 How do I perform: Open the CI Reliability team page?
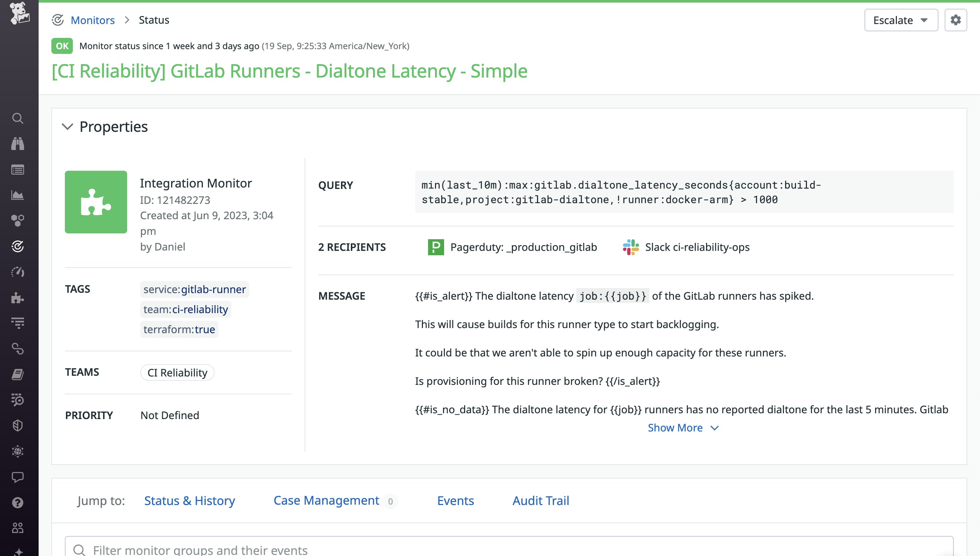pyautogui.click(x=177, y=372)
